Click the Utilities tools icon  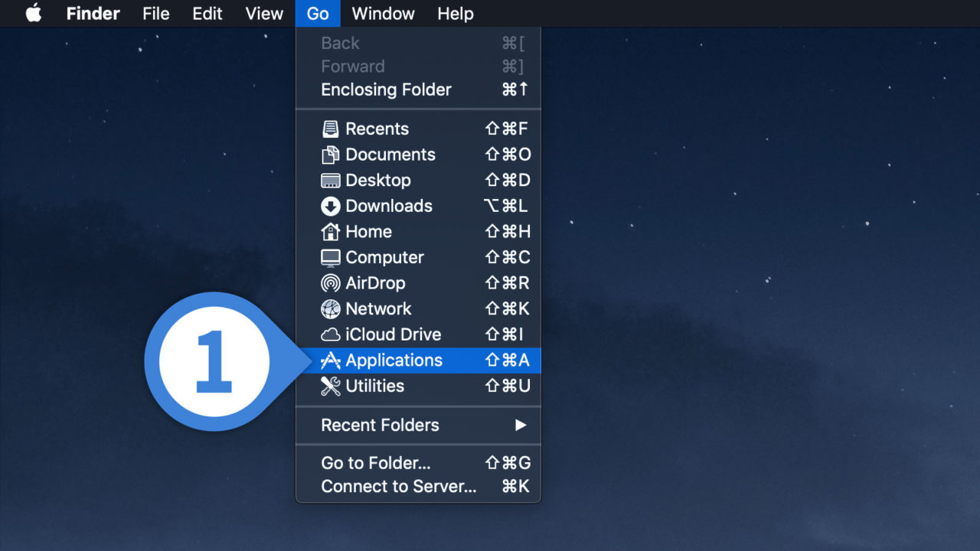tap(330, 386)
